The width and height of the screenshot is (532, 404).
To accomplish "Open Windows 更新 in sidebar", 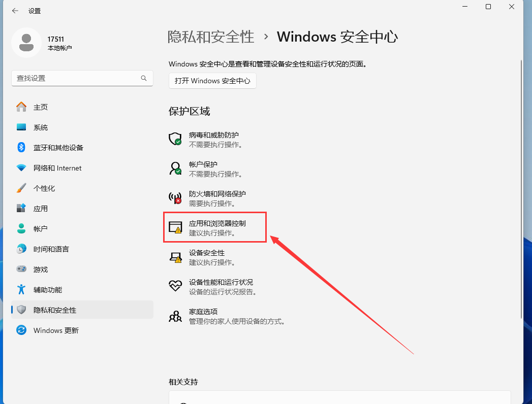I will [56, 330].
